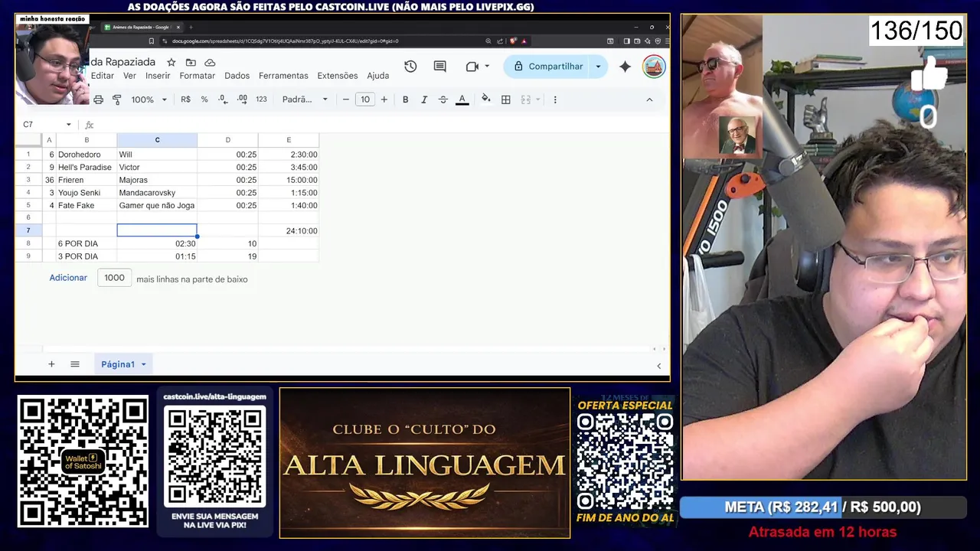Click the Compartilhar share button

[x=547, y=67]
